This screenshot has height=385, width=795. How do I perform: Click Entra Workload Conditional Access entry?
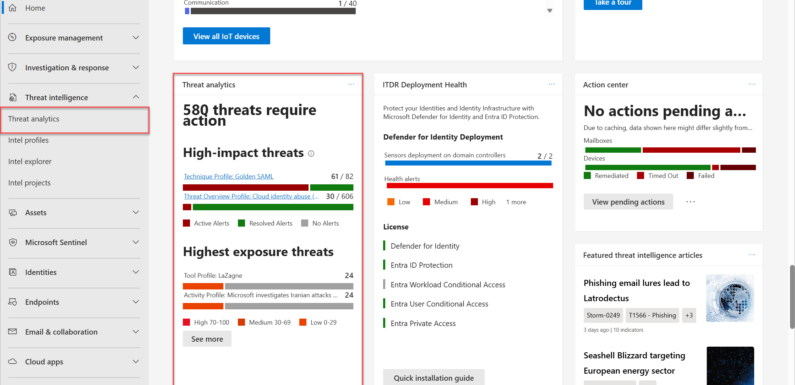point(448,285)
